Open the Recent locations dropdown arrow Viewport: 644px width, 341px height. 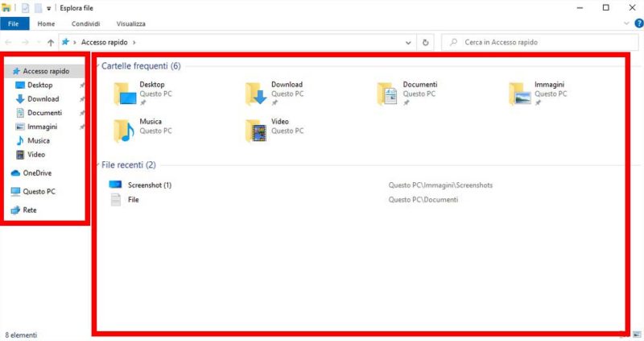click(39, 43)
